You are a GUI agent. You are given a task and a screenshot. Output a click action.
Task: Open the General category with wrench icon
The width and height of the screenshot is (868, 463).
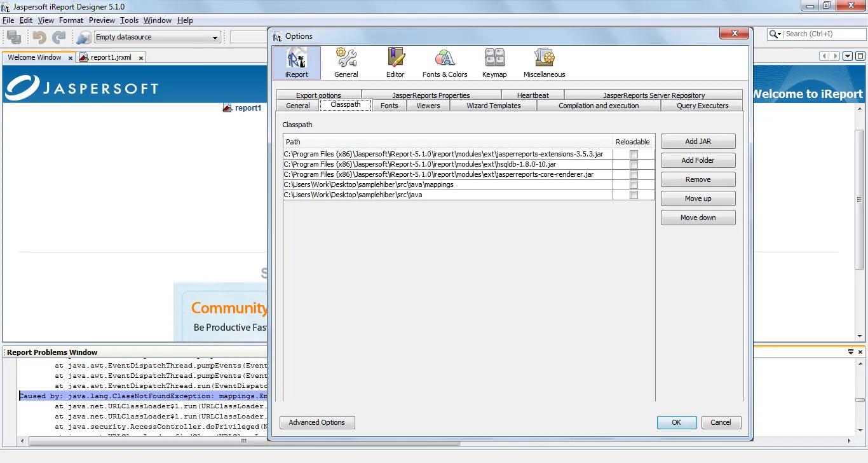[346, 63]
